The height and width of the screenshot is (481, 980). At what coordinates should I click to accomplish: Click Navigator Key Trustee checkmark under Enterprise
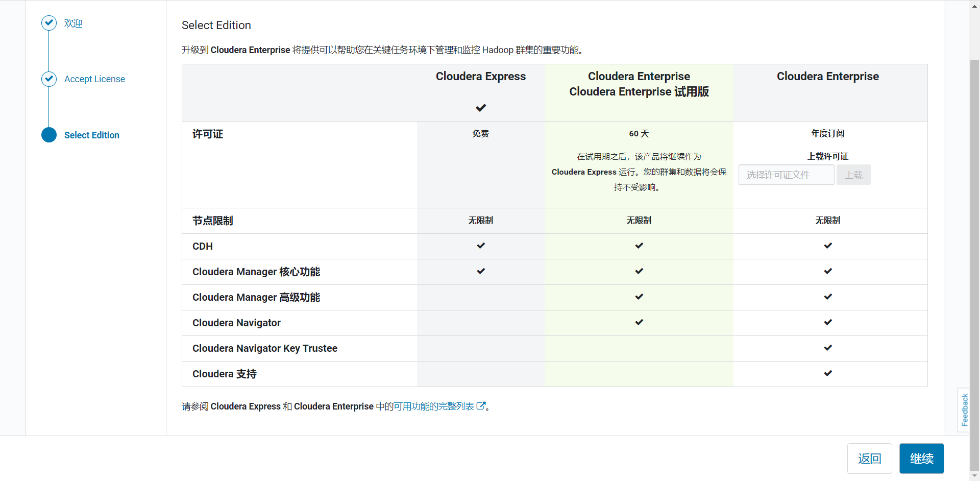click(828, 348)
